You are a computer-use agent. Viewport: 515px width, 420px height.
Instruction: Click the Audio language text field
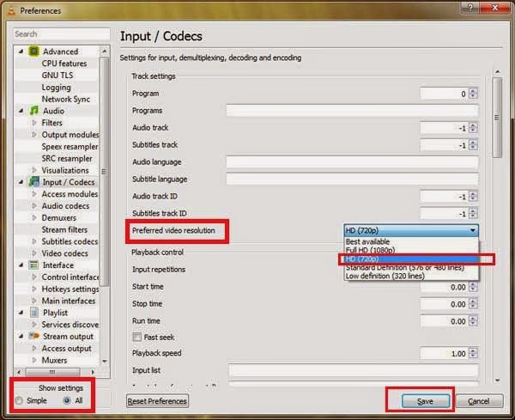click(352, 162)
